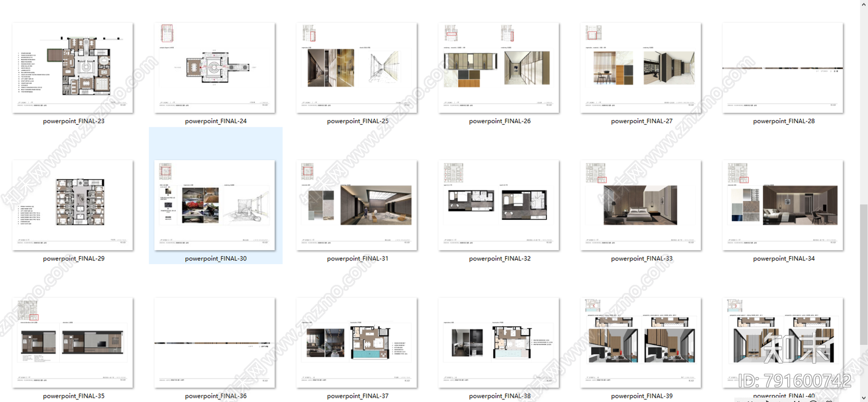The image size is (868, 402).
Task: Select the powerpoint_FINAL-35 thumbnail
Action: click(73, 342)
